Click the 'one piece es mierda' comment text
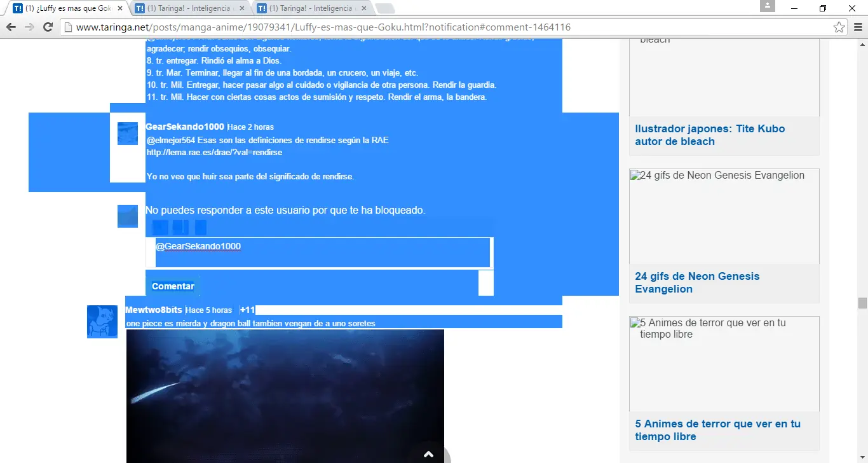The height and width of the screenshot is (463, 868). (x=250, y=323)
